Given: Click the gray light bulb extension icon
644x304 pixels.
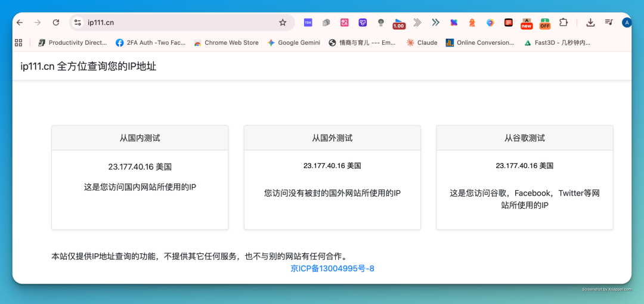Looking at the screenshot, I should click(x=380, y=23).
